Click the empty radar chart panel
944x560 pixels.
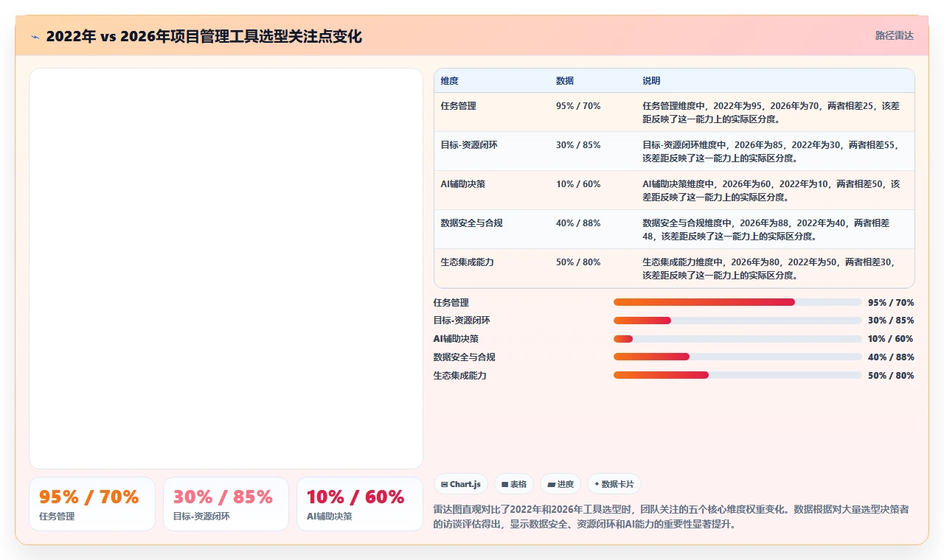pos(226,268)
